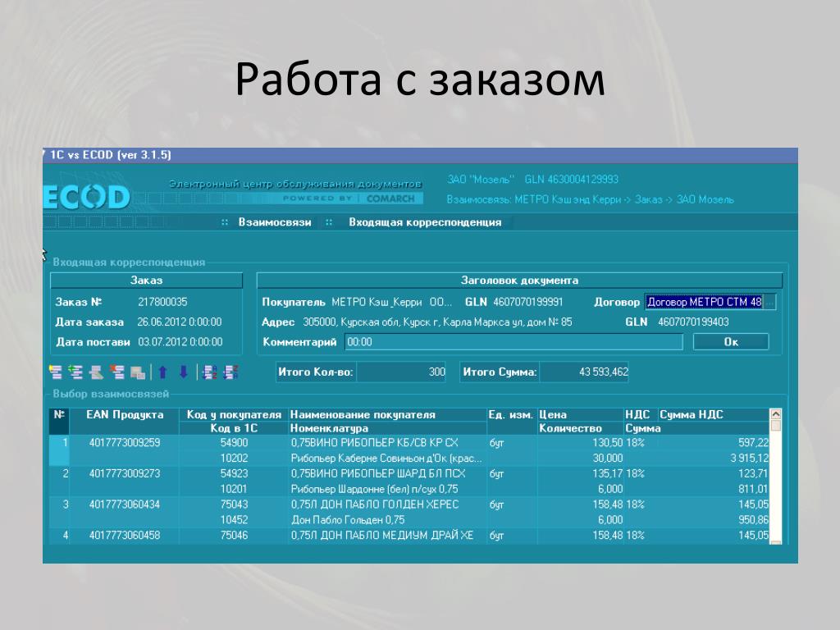840x630 pixels.
Task: Open the Договор dropdown
Action: click(769, 302)
